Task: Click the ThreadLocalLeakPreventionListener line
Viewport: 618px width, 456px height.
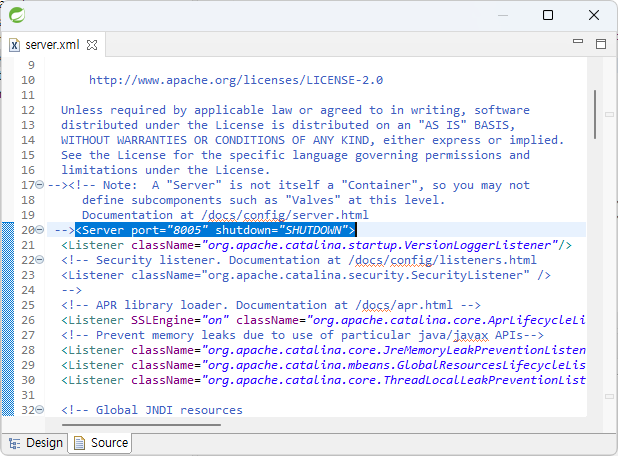Action: 323,380
